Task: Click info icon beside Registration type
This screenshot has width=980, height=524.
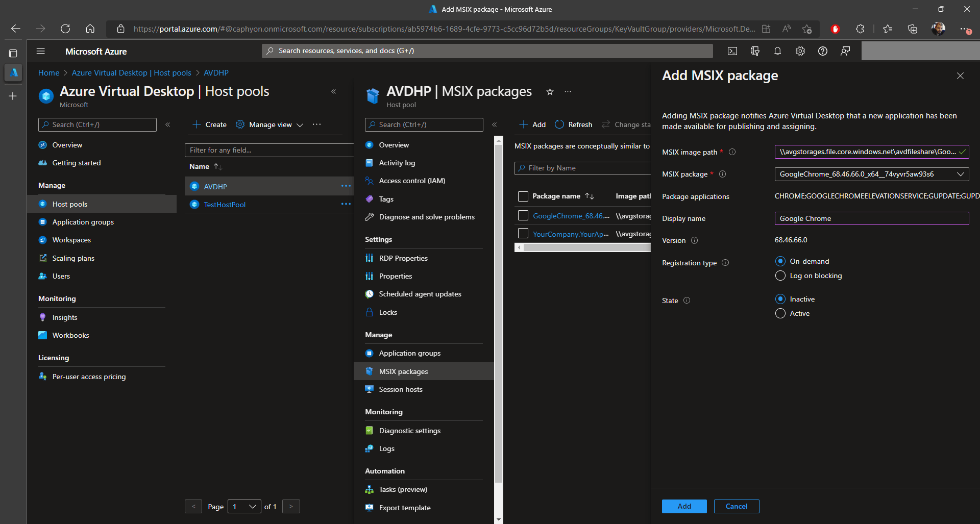Action: (725, 263)
